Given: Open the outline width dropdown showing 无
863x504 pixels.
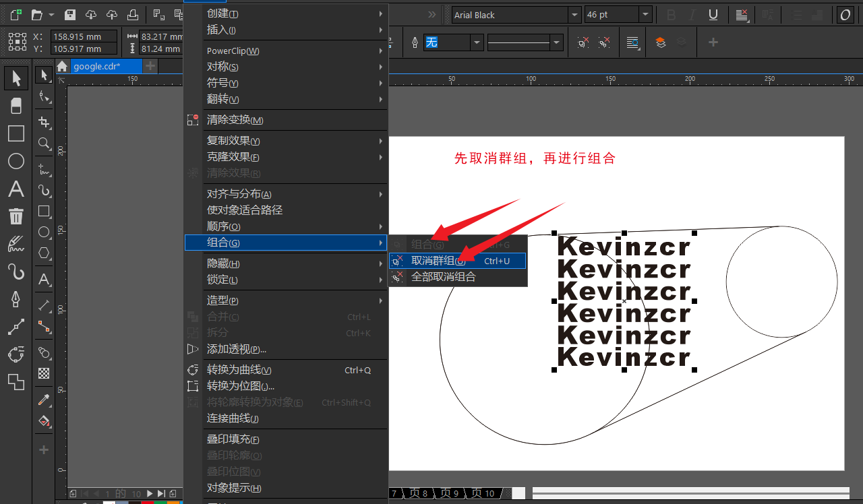Looking at the screenshot, I should [477, 42].
